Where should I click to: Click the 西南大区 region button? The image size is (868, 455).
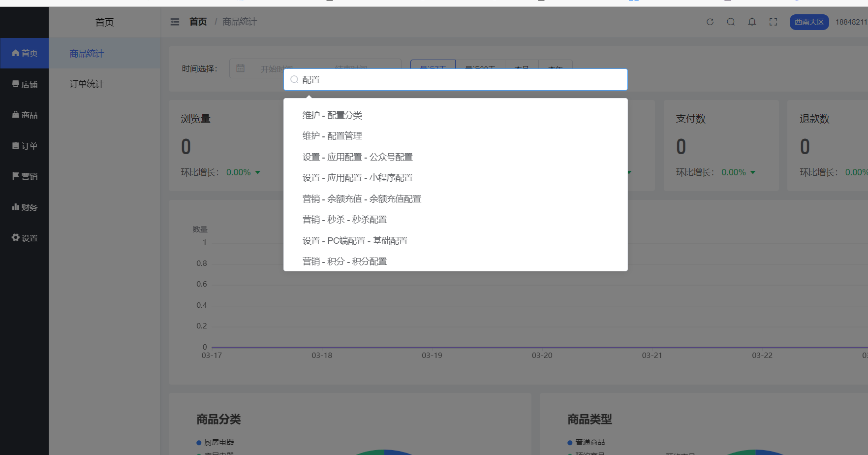coord(809,22)
